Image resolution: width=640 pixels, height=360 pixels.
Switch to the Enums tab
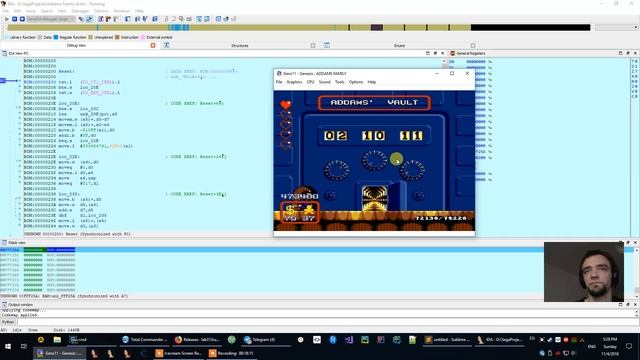pos(399,45)
